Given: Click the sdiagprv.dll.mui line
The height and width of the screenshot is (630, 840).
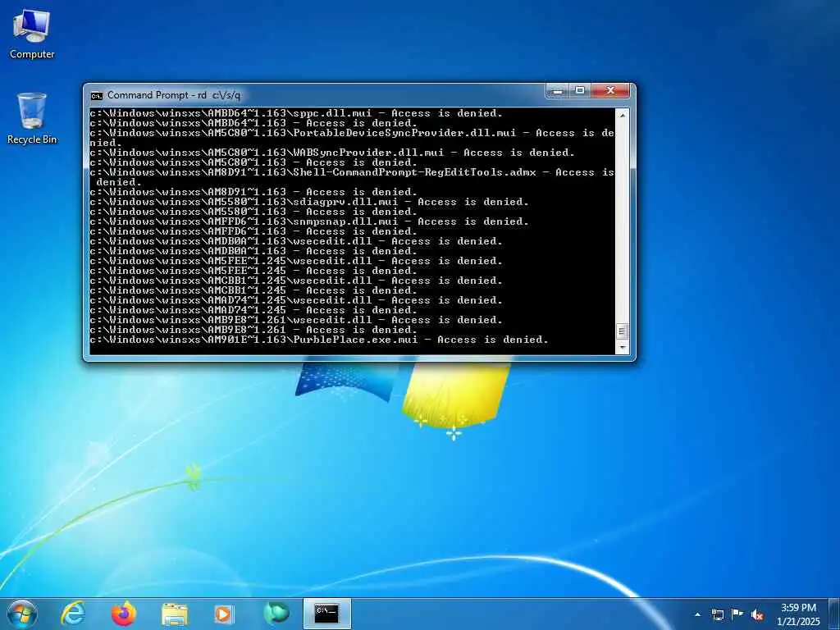Looking at the screenshot, I should click(309, 202).
